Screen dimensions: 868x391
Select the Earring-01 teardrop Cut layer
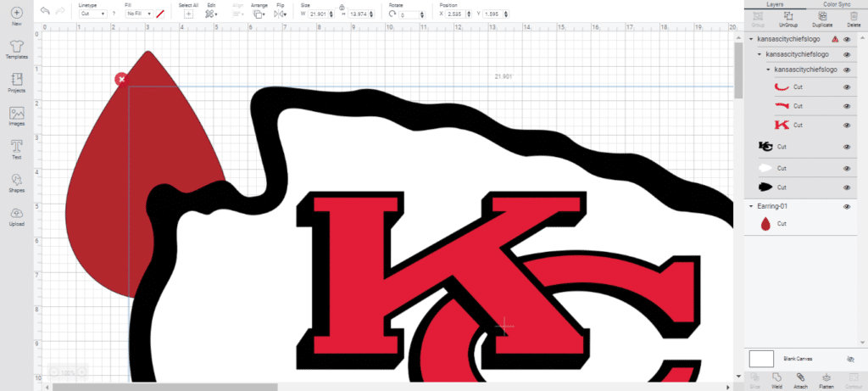click(x=800, y=224)
